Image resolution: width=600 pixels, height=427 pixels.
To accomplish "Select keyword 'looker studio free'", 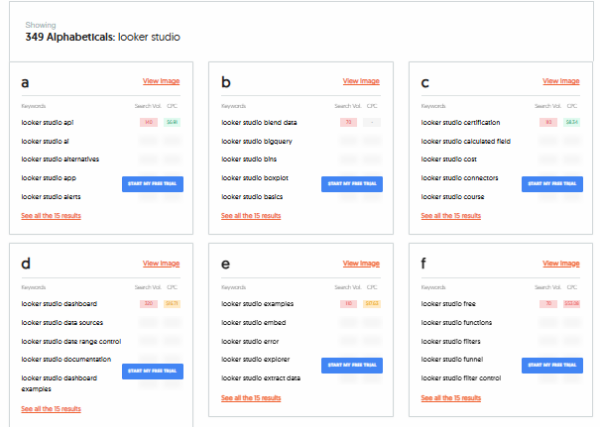I will coord(448,304).
